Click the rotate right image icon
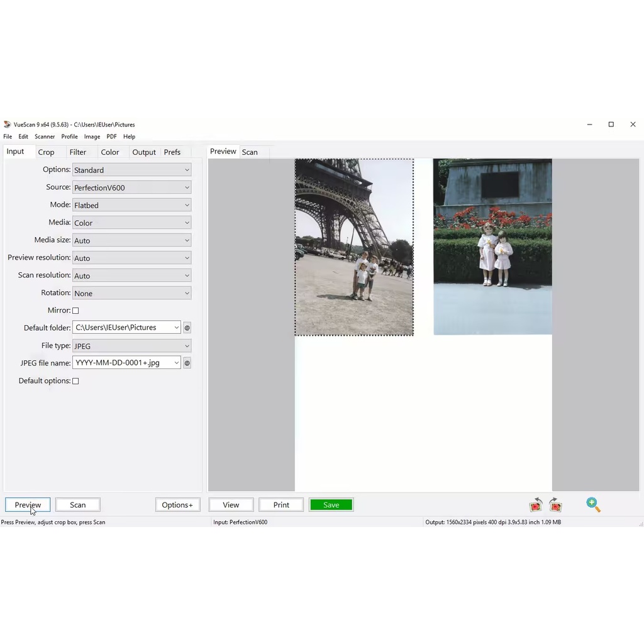644x644 pixels. (x=555, y=505)
